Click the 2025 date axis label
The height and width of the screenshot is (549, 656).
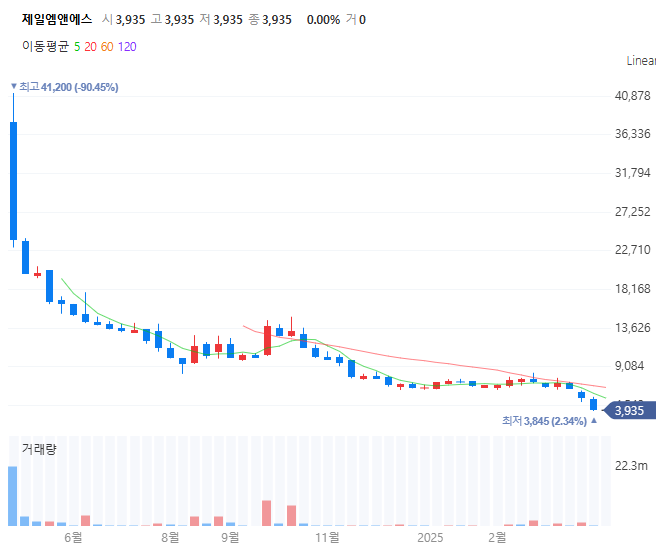point(430,537)
